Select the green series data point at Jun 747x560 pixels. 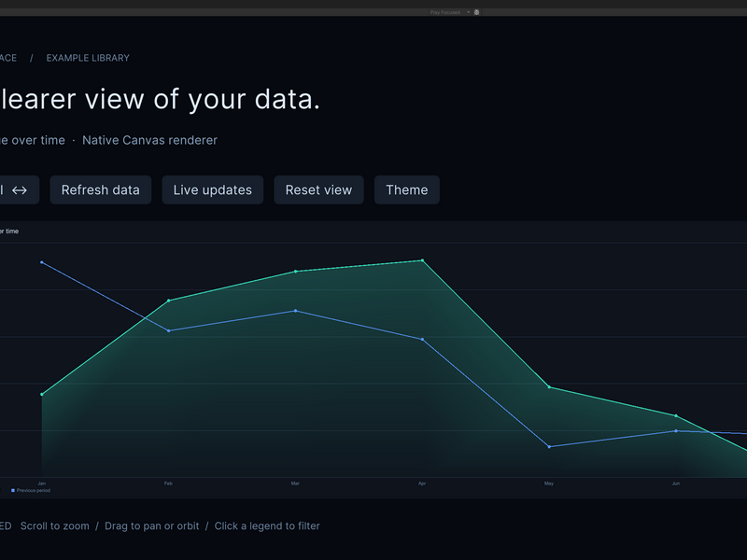point(676,415)
